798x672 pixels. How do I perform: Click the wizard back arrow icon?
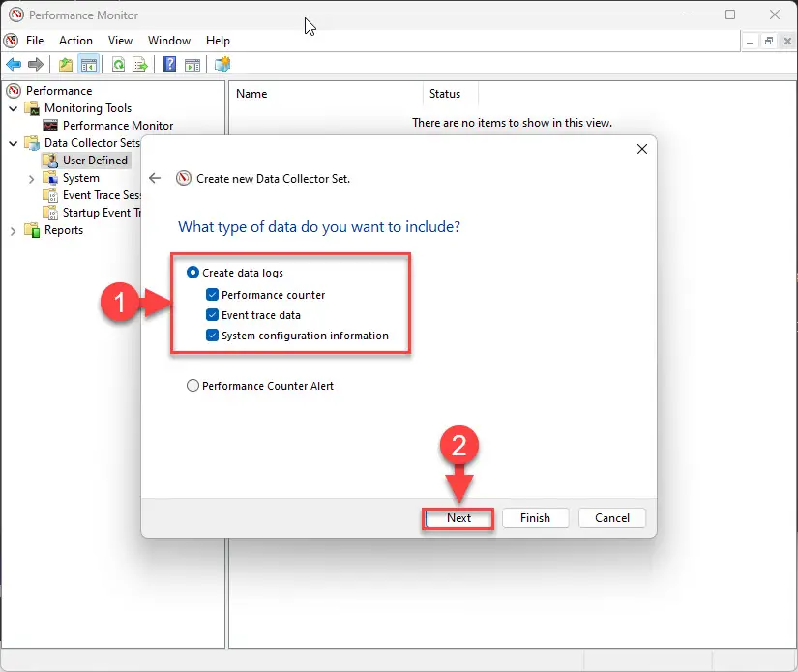pyautogui.click(x=155, y=178)
